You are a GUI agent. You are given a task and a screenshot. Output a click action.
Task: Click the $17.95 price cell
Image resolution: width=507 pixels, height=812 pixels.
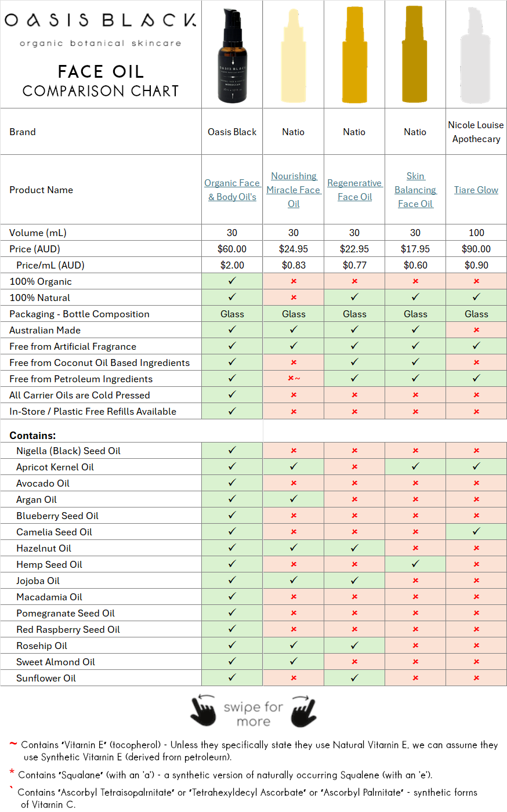(415, 249)
